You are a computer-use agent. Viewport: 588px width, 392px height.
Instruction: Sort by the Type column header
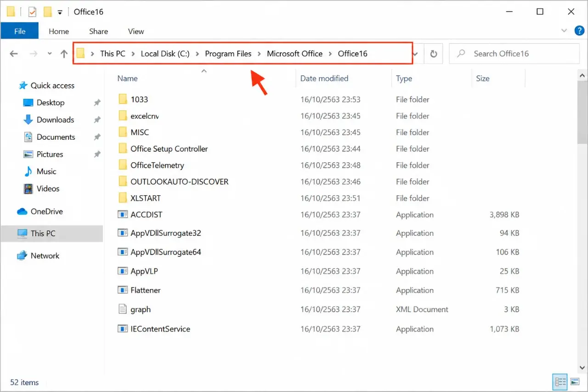[404, 79]
